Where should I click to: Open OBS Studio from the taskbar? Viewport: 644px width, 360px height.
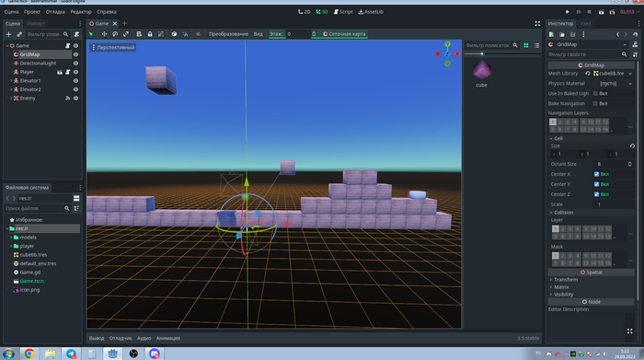click(x=133, y=354)
